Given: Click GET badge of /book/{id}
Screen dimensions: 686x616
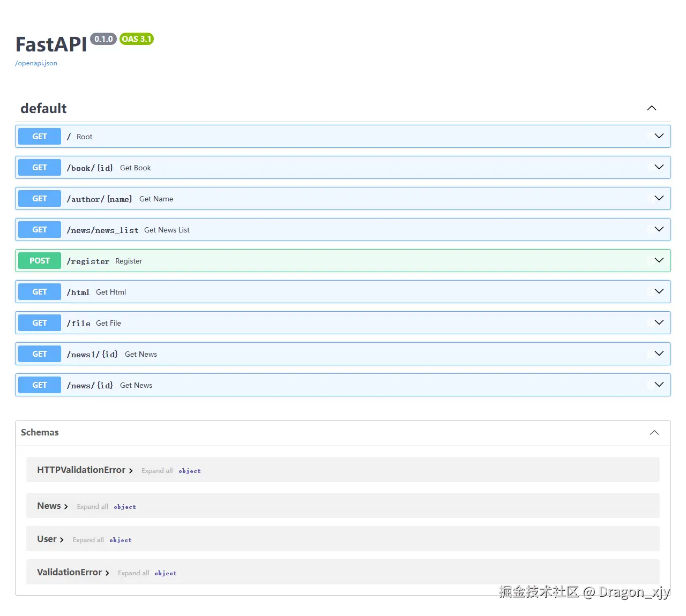Looking at the screenshot, I should (x=40, y=168).
